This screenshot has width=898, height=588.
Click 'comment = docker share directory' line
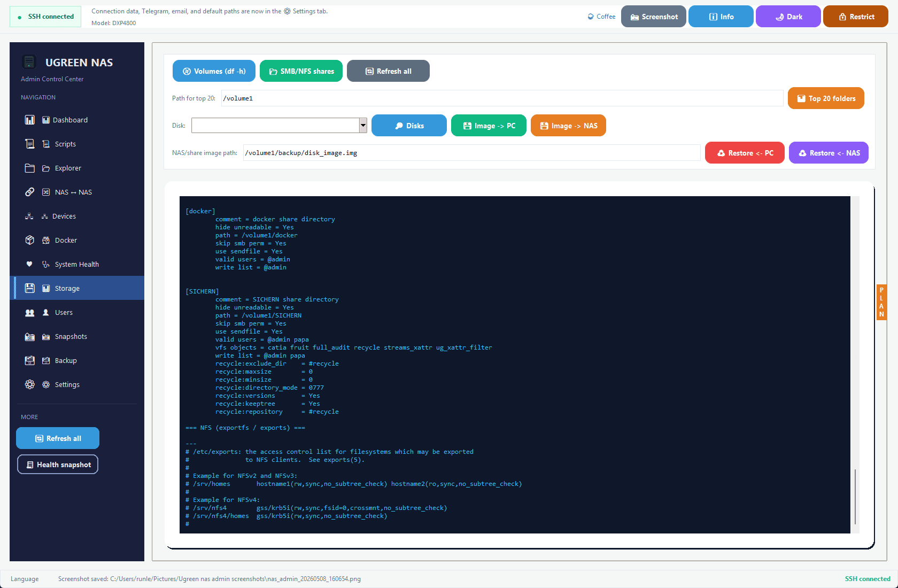pos(275,219)
